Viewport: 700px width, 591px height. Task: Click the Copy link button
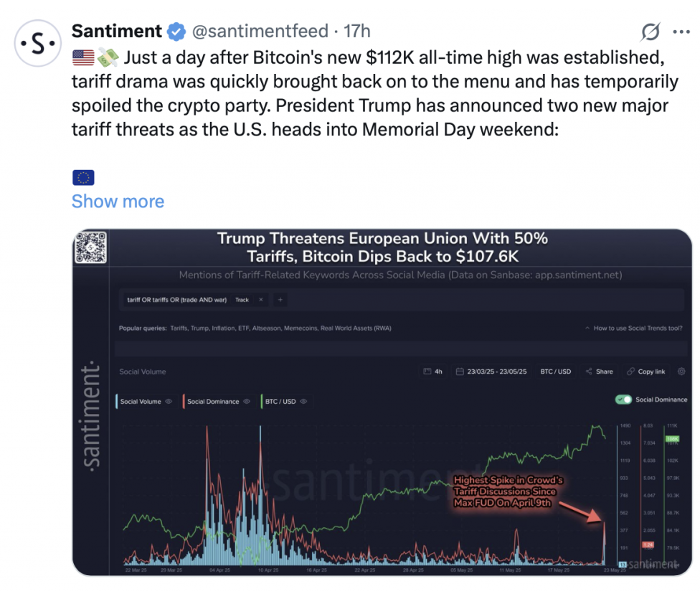646,372
